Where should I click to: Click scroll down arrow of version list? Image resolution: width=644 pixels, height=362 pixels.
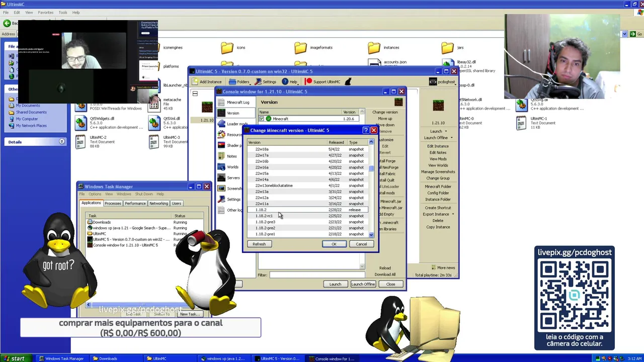click(x=371, y=235)
